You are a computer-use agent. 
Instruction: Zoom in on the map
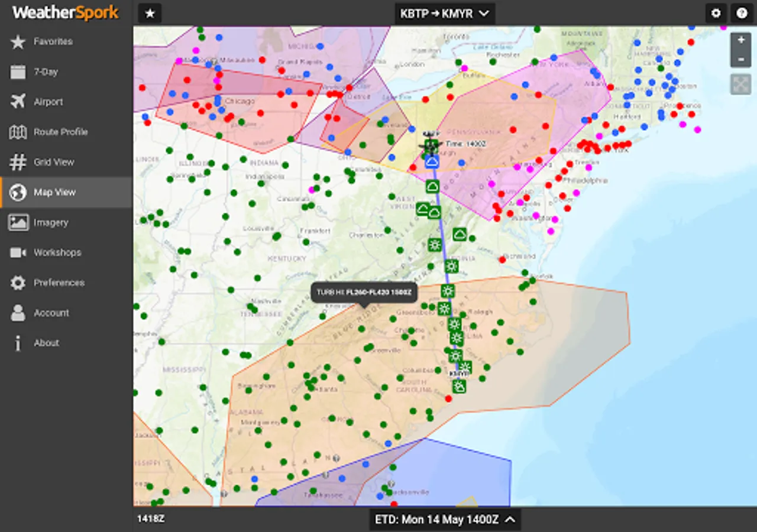click(x=741, y=40)
